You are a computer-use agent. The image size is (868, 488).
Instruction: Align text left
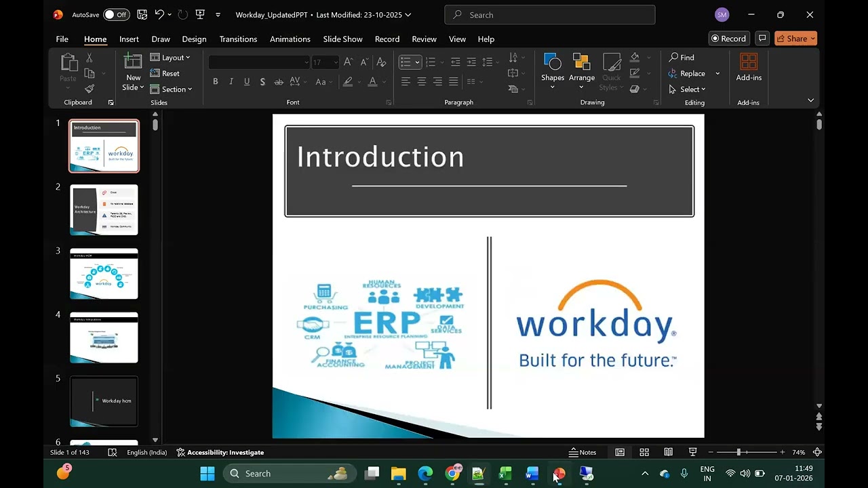tap(406, 82)
